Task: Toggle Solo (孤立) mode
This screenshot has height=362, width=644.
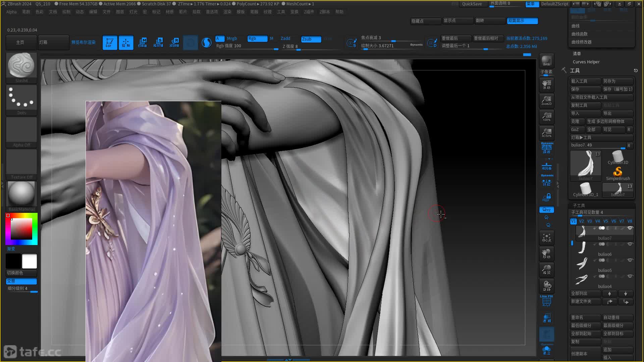Action: pyautogui.click(x=547, y=350)
